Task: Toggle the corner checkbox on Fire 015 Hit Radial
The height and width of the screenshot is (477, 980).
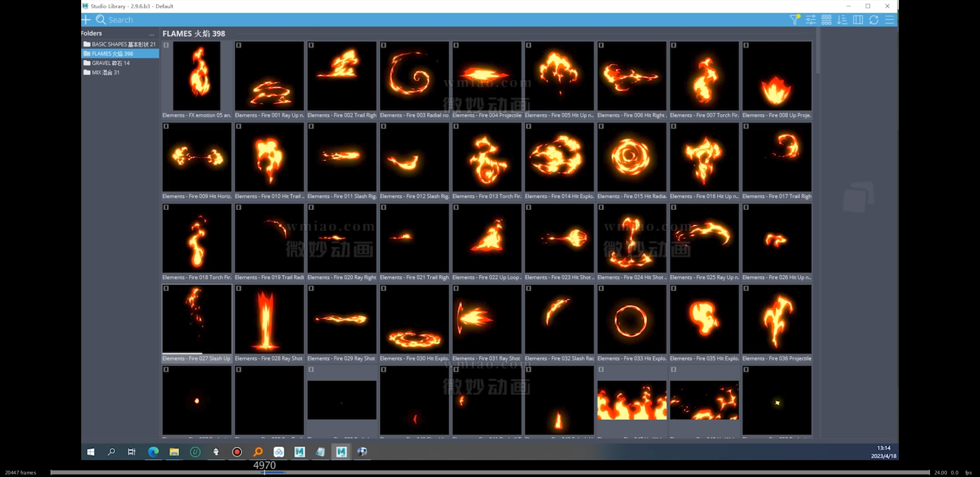Action: click(x=601, y=127)
